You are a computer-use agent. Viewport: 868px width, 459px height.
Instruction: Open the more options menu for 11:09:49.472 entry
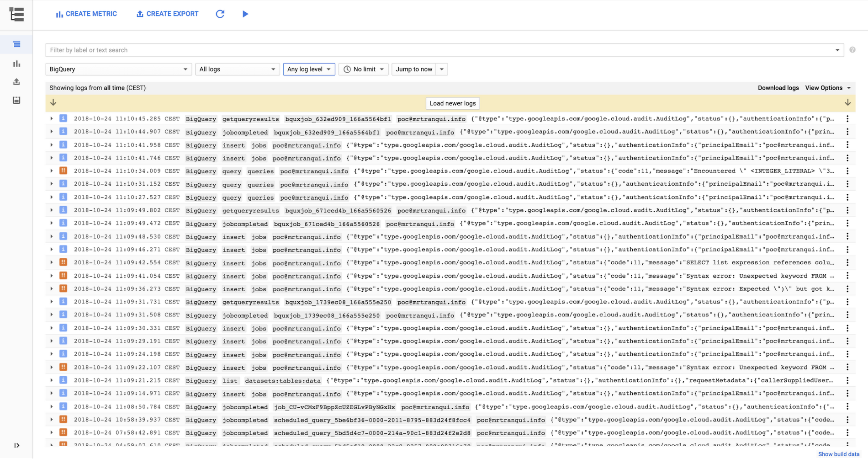(x=847, y=223)
